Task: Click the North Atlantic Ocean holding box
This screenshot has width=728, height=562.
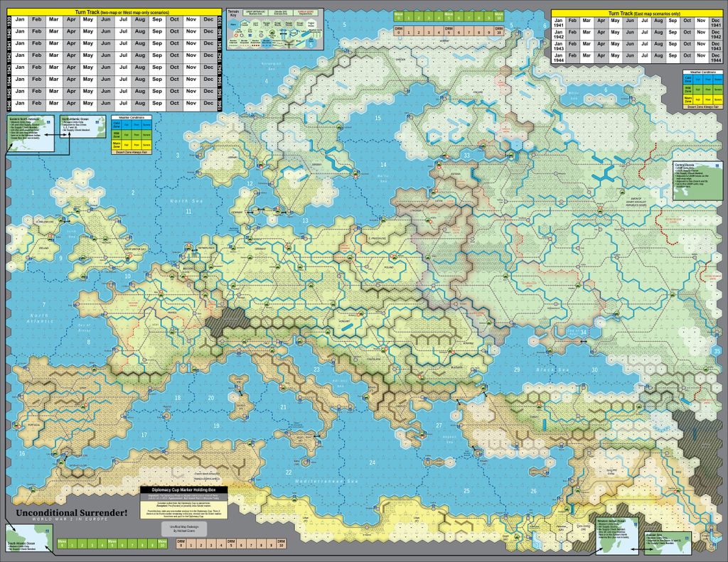Action: click(x=83, y=126)
